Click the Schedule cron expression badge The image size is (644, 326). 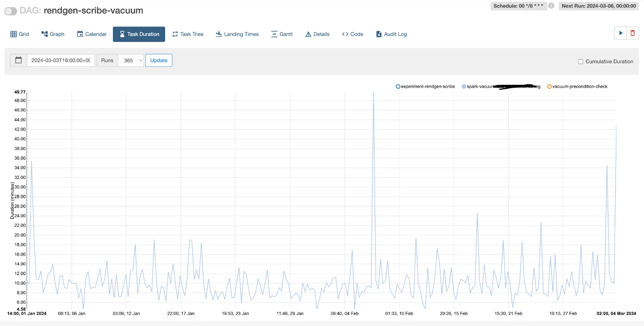click(518, 6)
